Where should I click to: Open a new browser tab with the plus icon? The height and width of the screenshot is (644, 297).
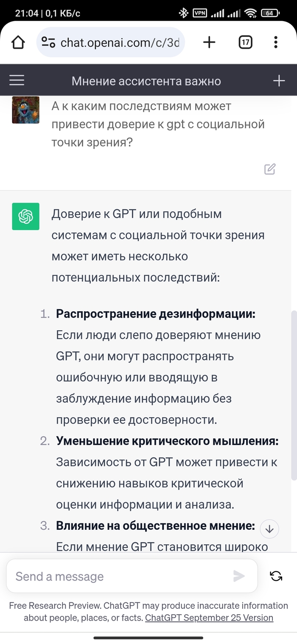(209, 42)
